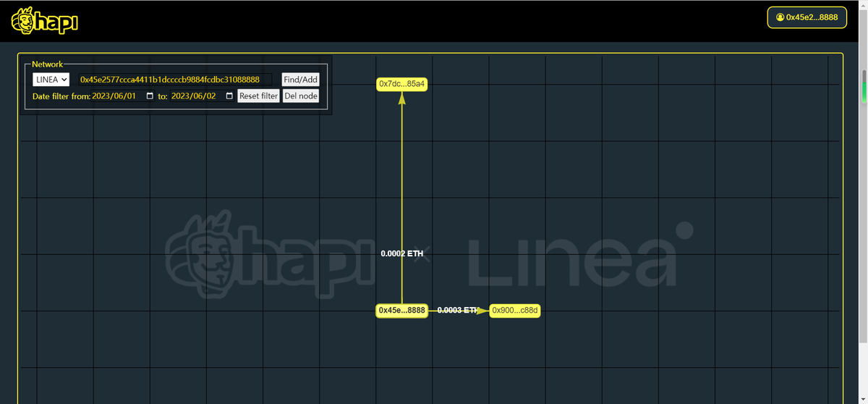The width and height of the screenshot is (868, 404).
Task: Open the 0x45e2...8888 wallet account button
Action: pos(807,17)
